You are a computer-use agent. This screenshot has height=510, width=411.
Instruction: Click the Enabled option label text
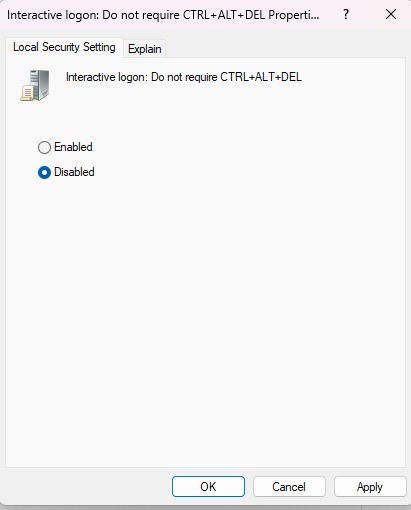click(73, 147)
